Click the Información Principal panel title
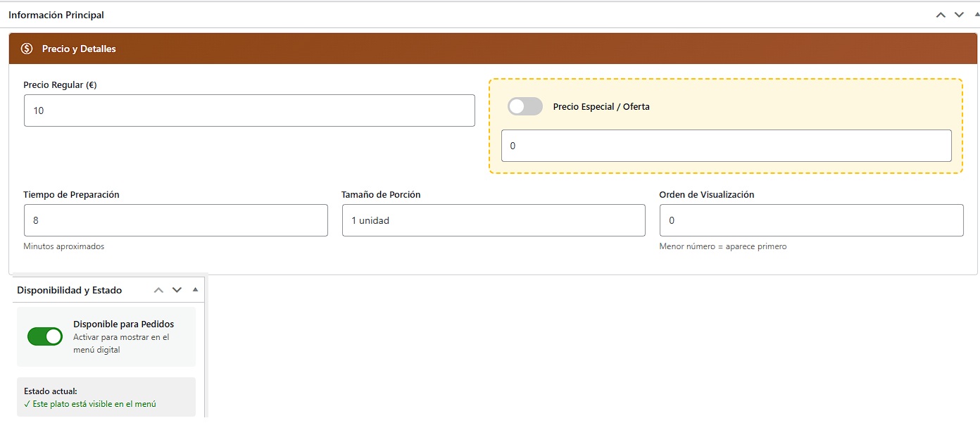980x423 pixels. coord(56,15)
